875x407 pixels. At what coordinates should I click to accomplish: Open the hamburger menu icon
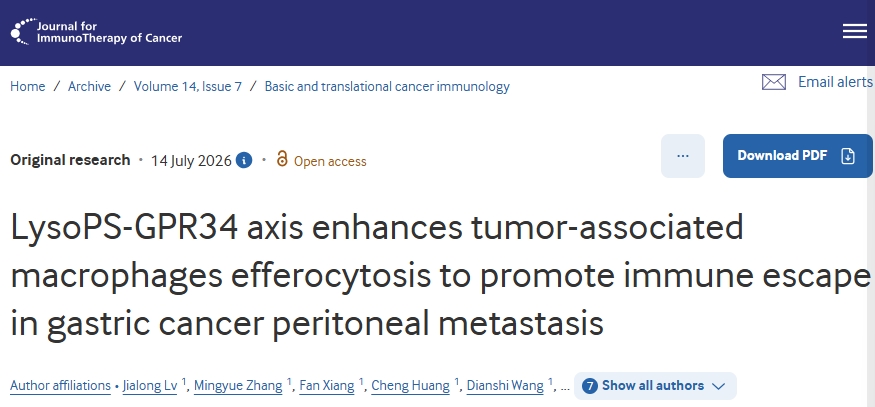pyautogui.click(x=854, y=32)
